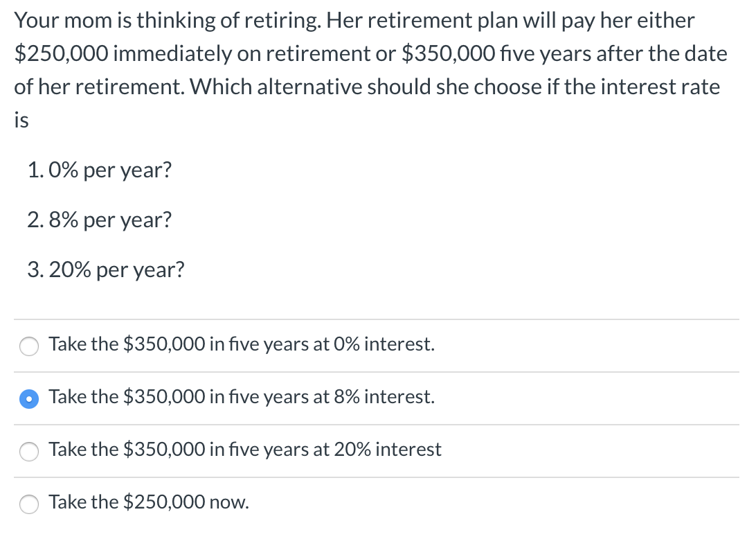Click the 'Take the $250,000 now.' label text

click(149, 502)
